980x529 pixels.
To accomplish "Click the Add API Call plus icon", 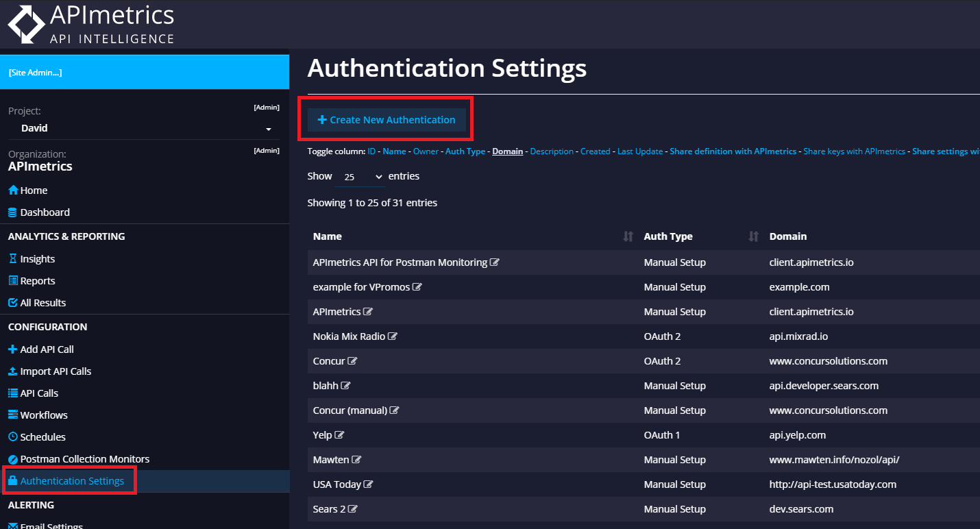I will (12, 349).
